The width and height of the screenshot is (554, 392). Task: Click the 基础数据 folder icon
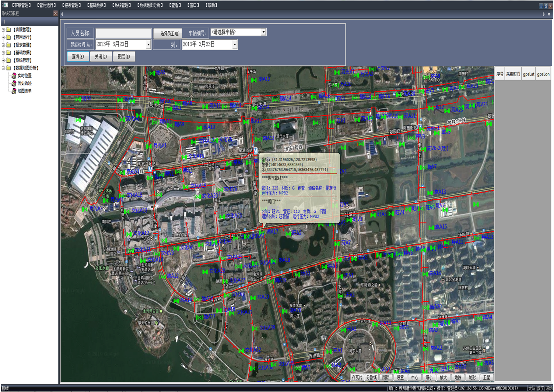(x=8, y=53)
